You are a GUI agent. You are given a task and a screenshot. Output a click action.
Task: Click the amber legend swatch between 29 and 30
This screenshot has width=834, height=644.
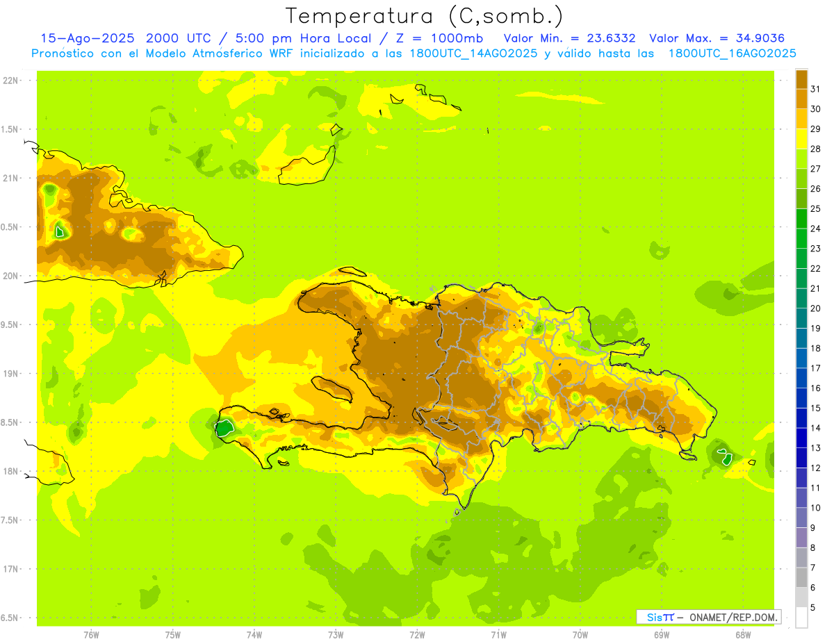pyautogui.click(x=801, y=119)
